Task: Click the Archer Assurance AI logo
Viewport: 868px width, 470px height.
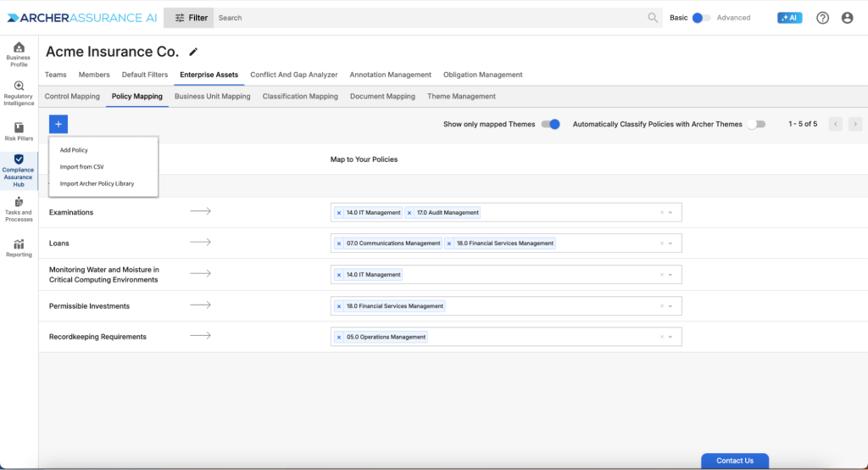Action: [82, 18]
